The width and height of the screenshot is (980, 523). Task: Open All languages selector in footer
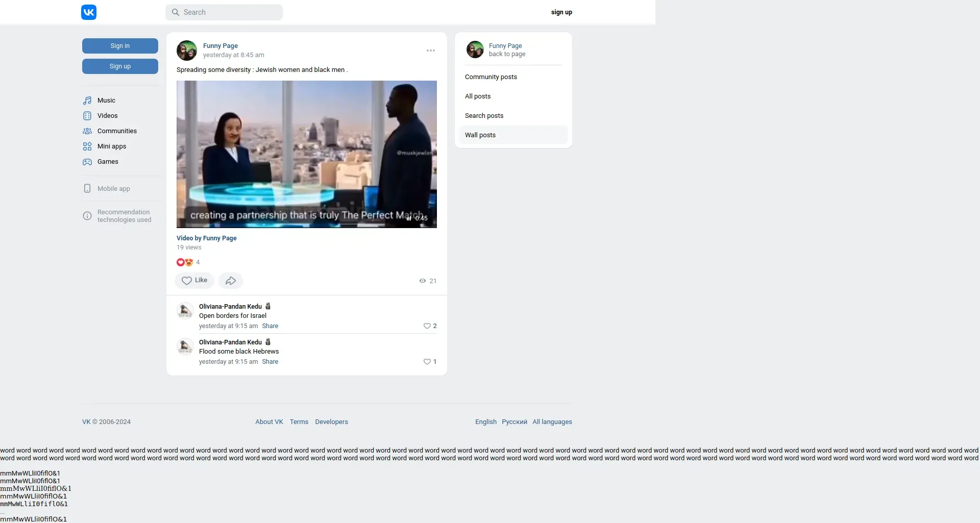pyautogui.click(x=552, y=422)
